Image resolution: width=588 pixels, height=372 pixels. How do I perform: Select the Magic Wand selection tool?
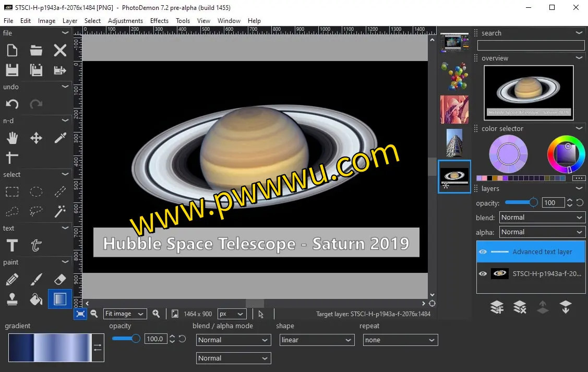pos(60,211)
